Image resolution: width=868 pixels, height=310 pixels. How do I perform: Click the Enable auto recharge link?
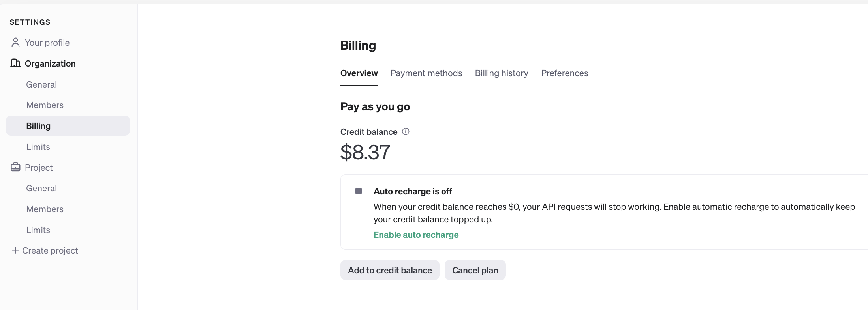pos(416,235)
